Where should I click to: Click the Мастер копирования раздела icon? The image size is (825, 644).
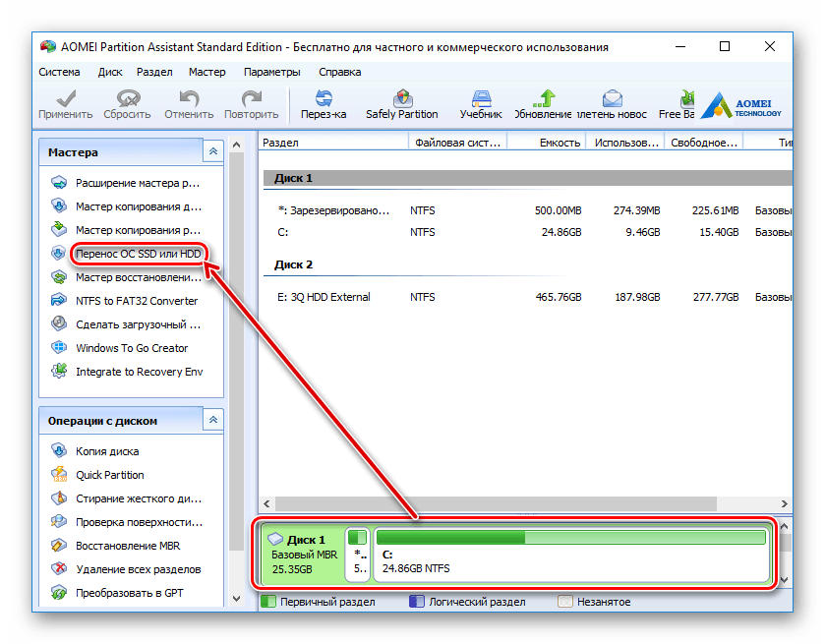pyautogui.click(x=58, y=229)
